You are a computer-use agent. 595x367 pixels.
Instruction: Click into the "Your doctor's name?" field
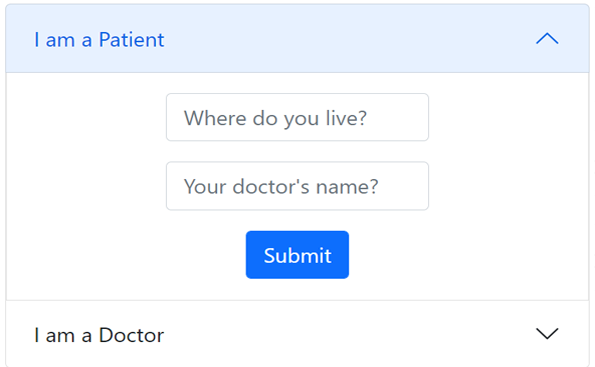pos(297,186)
